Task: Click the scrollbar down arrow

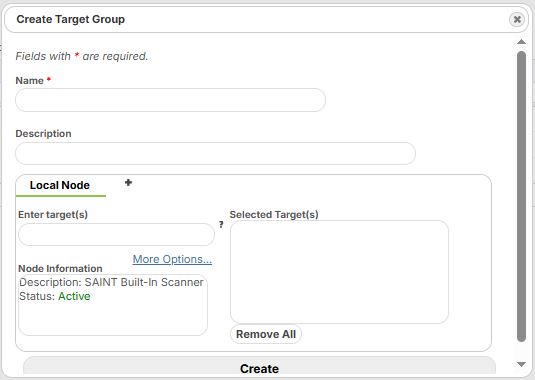Action: (x=521, y=364)
